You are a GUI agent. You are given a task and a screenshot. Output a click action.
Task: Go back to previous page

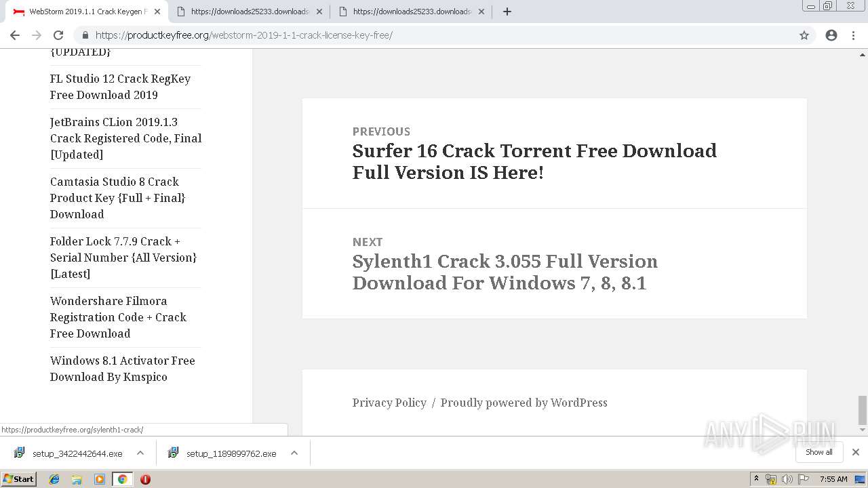pyautogui.click(x=15, y=35)
